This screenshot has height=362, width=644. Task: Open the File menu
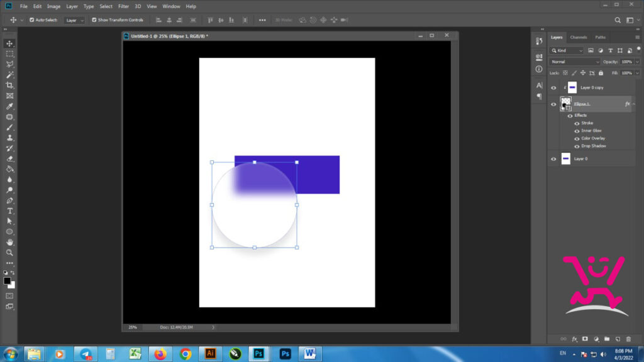pos(24,6)
